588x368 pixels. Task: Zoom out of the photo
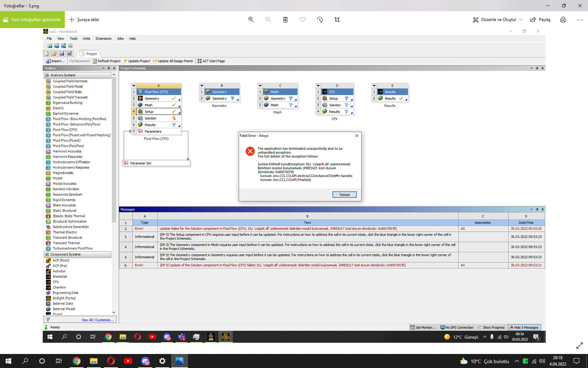click(x=268, y=20)
